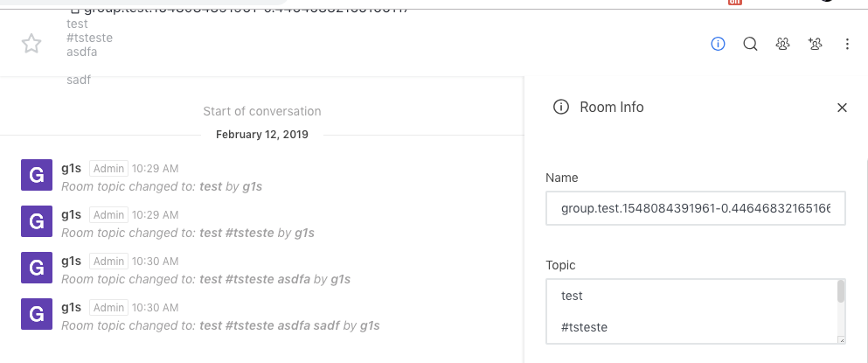Click the info icon beside the Room Info title
The image size is (868, 363).
click(x=561, y=108)
